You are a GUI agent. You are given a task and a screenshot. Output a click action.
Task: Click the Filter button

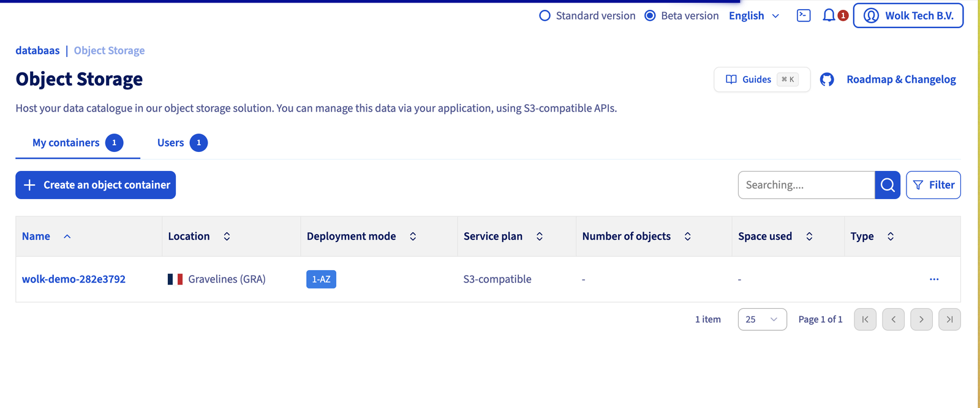coord(933,185)
